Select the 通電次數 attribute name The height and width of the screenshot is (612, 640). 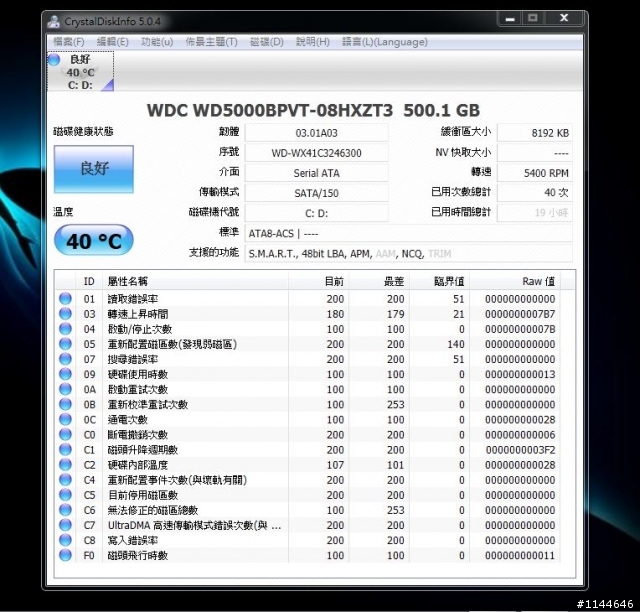pos(127,420)
